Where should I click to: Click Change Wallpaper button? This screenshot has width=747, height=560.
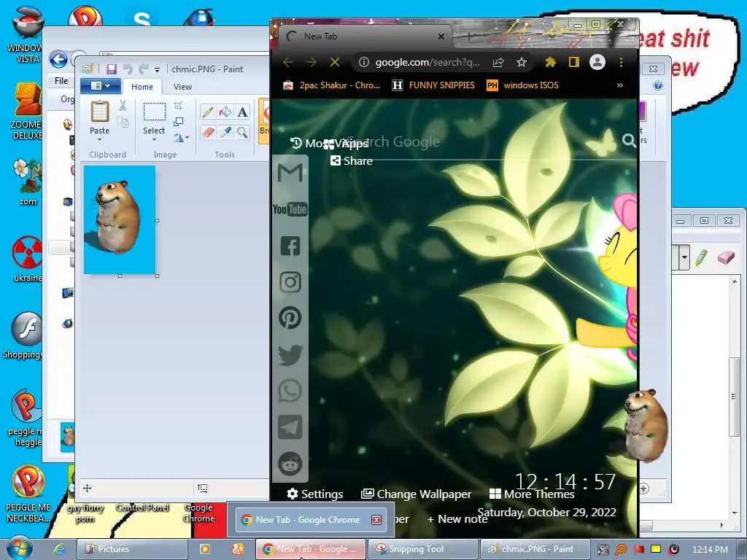click(x=416, y=494)
